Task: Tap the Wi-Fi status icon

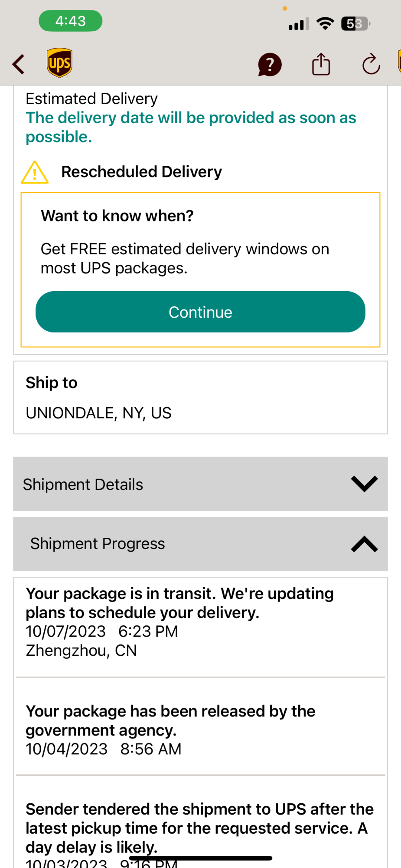Action: (325, 23)
